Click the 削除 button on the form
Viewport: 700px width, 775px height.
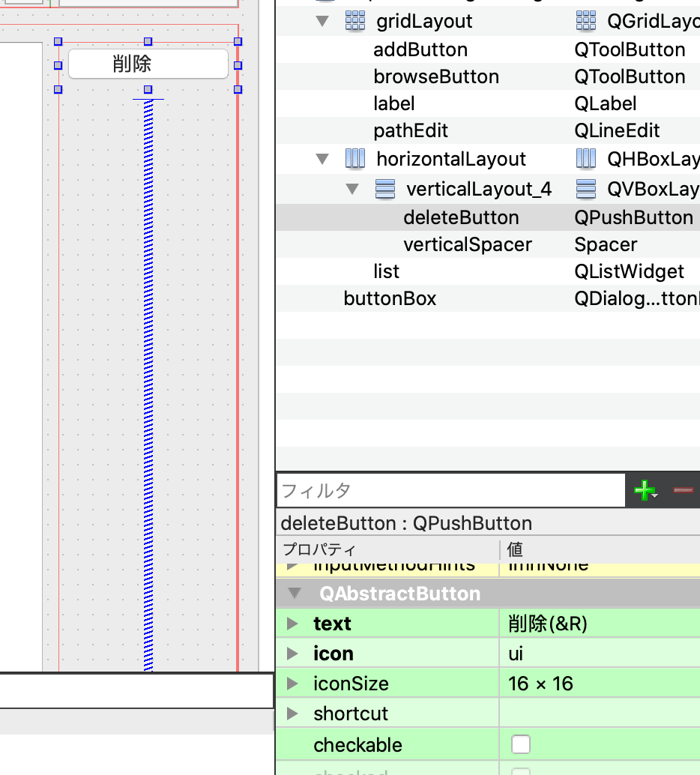click(x=148, y=64)
